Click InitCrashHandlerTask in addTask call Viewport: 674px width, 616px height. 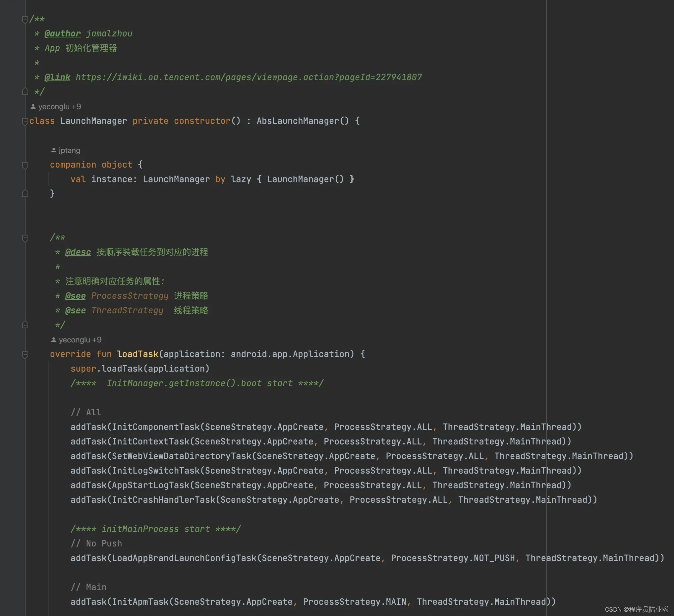(x=163, y=500)
